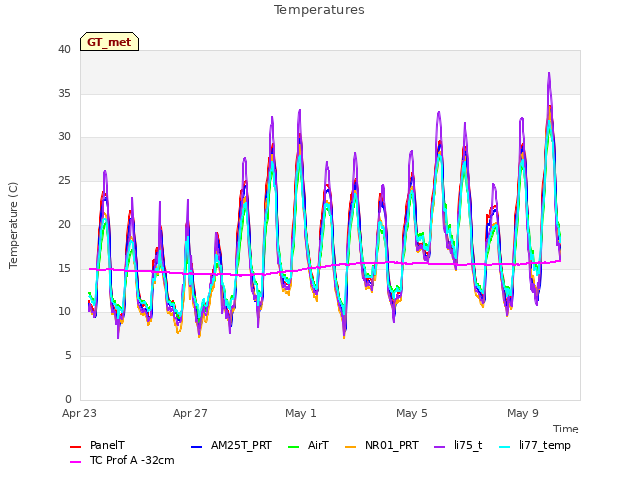Toggle AirT series in legend
The width and height of the screenshot is (640, 480).
[x=308, y=445]
